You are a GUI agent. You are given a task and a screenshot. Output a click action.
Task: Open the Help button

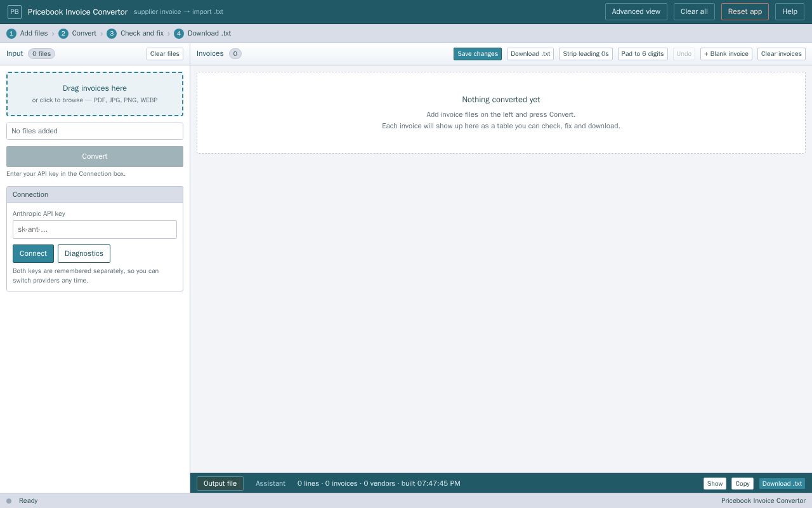click(x=790, y=11)
